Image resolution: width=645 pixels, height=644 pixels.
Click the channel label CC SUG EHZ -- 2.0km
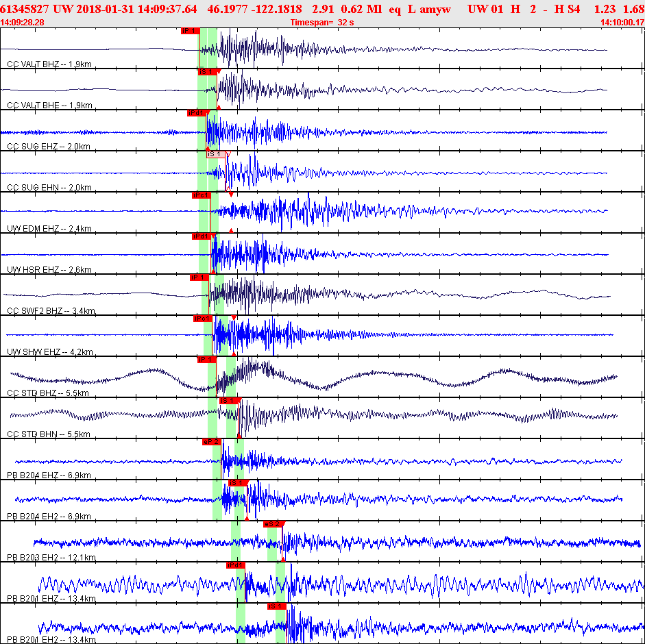49,147
